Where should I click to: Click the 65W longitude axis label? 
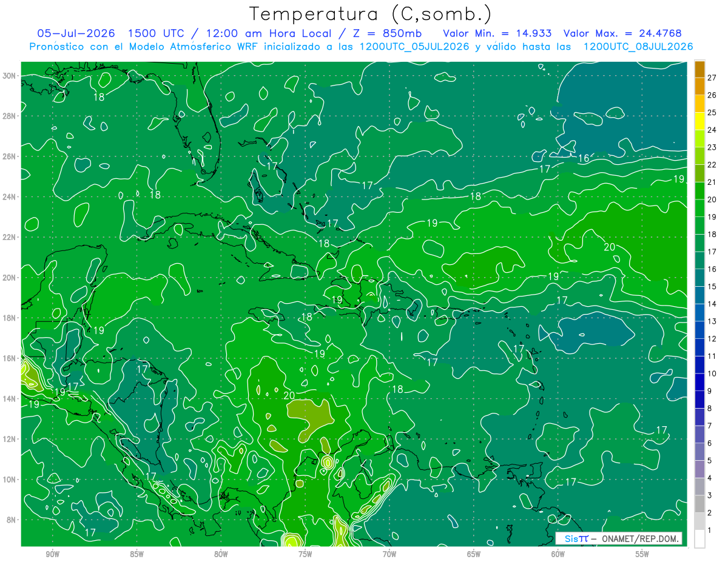pyautogui.click(x=474, y=554)
